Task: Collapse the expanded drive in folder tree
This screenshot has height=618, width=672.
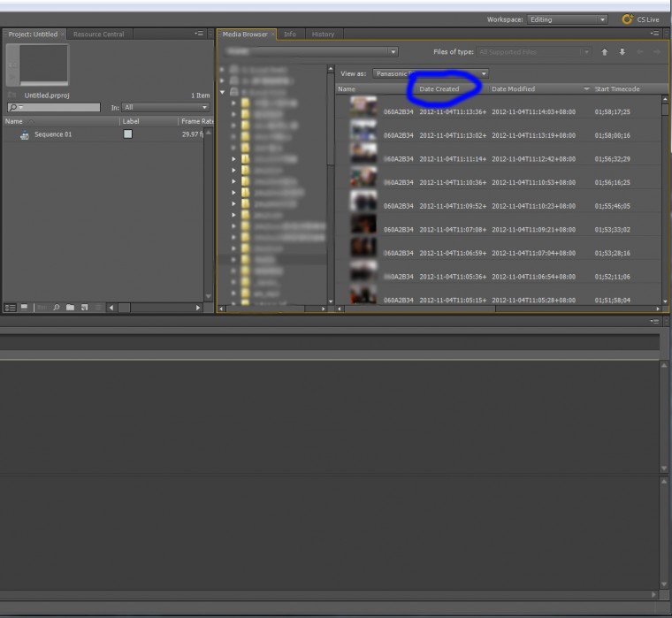Action: 222,92
